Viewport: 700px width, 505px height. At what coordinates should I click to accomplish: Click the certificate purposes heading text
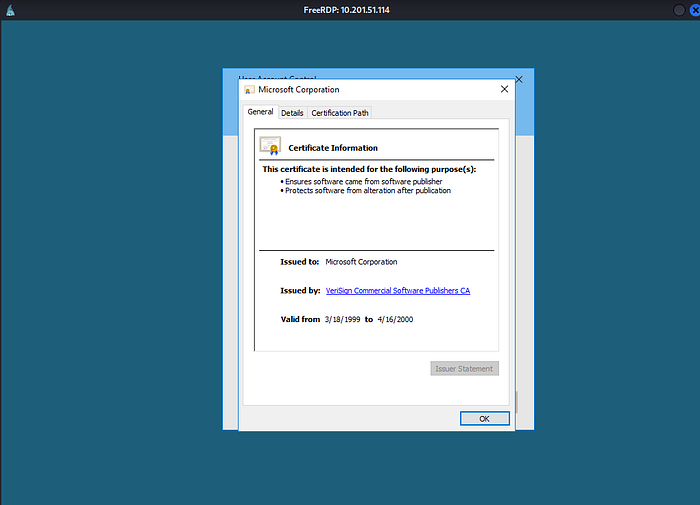[369, 169]
